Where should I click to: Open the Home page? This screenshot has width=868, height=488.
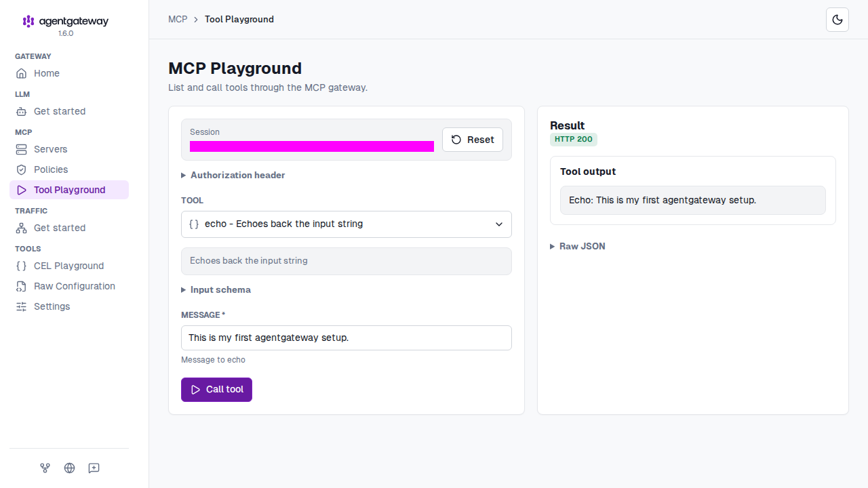(x=69, y=73)
